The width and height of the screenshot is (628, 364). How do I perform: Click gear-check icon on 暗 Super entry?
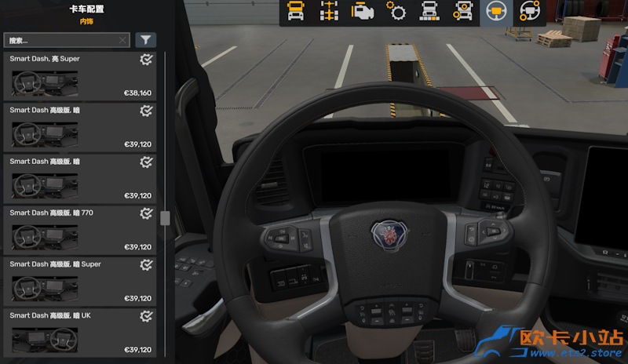tap(146, 265)
